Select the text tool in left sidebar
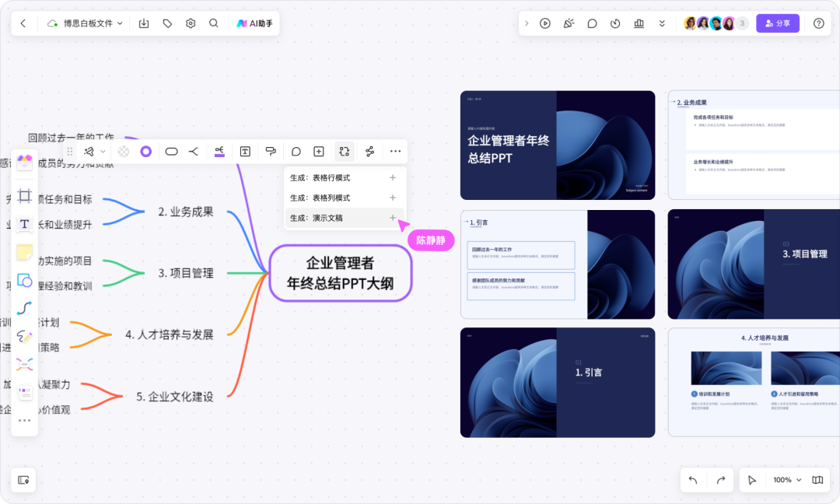 [x=24, y=224]
